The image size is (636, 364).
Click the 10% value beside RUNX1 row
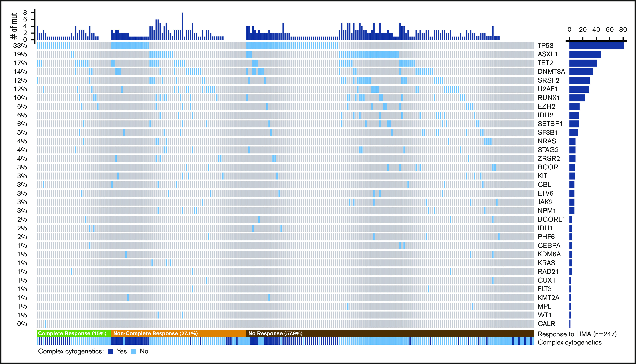coord(20,98)
